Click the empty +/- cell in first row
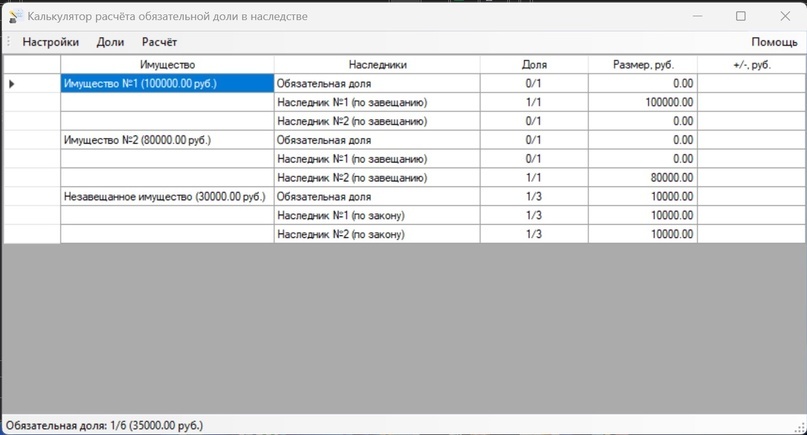This screenshot has width=807, height=435. (752, 83)
